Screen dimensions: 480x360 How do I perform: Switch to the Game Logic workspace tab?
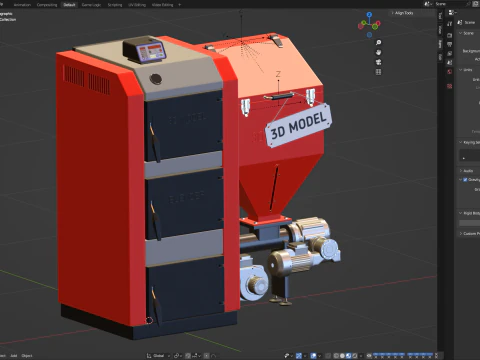click(91, 5)
